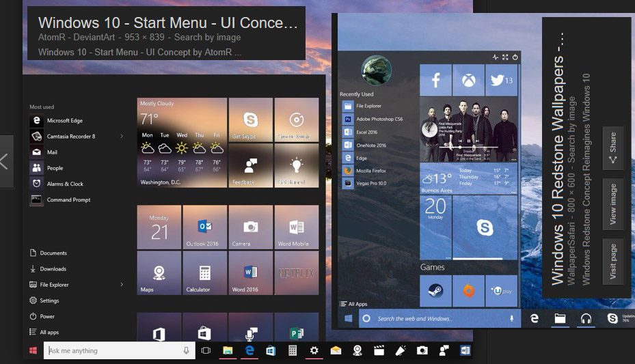635x364 pixels.
Task: Click the music tile progress slider
Action: (x=468, y=148)
